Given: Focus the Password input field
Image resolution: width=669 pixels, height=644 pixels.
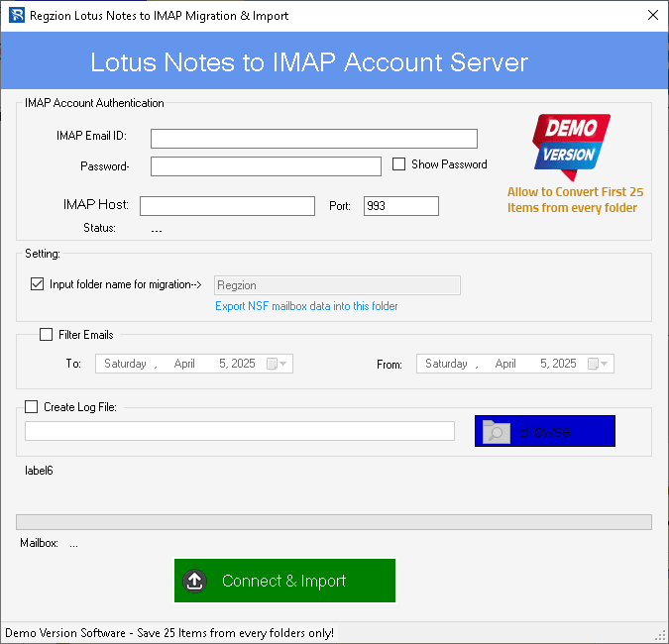Looking at the screenshot, I should click(x=266, y=166).
